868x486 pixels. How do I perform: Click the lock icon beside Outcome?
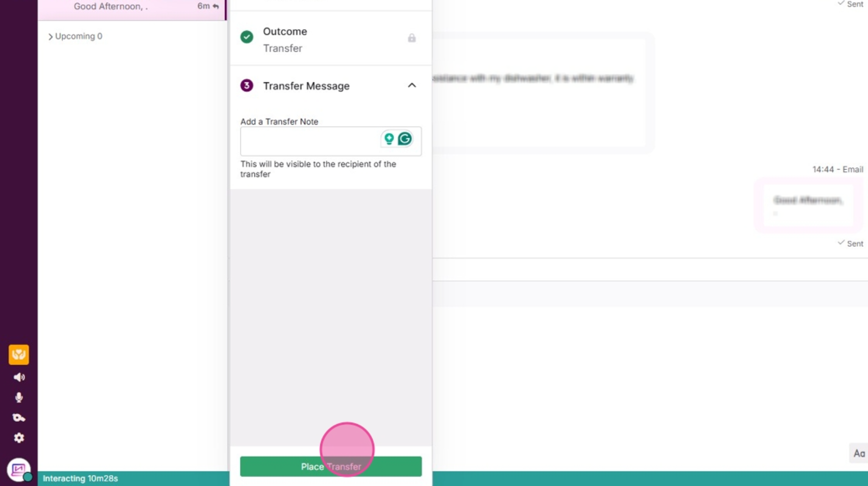coord(412,38)
